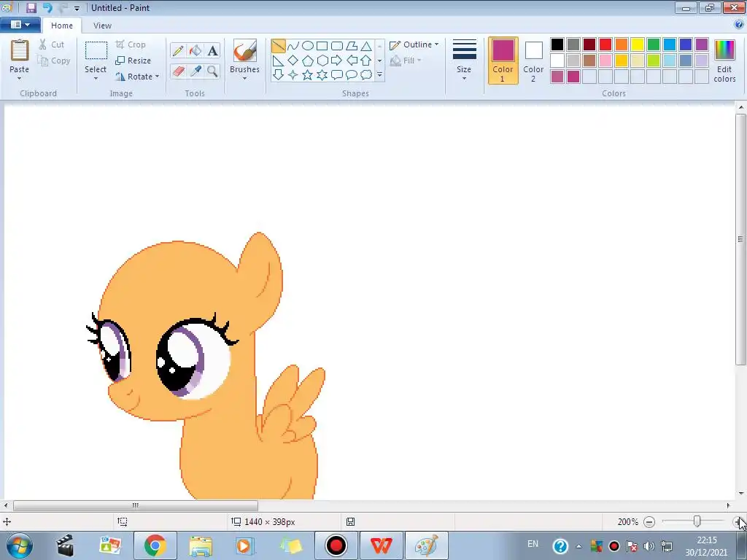Choose the Five-point star shape
Viewport: 747px width, 560px height.
click(308, 75)
